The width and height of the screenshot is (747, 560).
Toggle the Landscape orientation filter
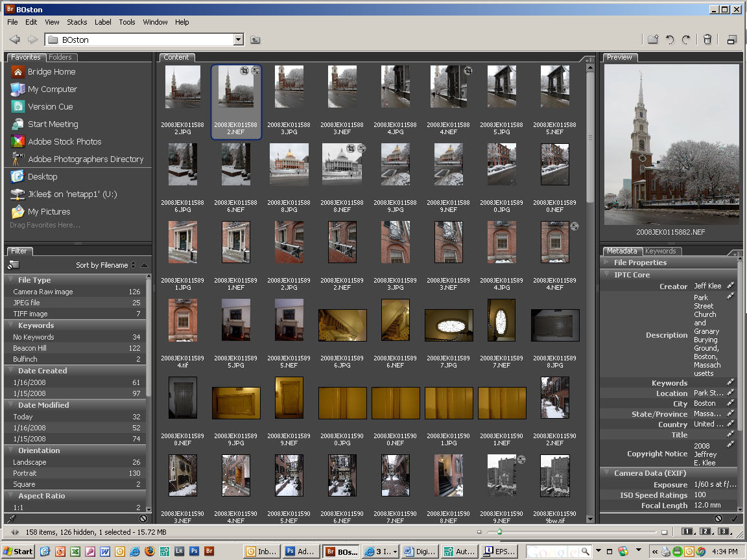coord(30,462)
